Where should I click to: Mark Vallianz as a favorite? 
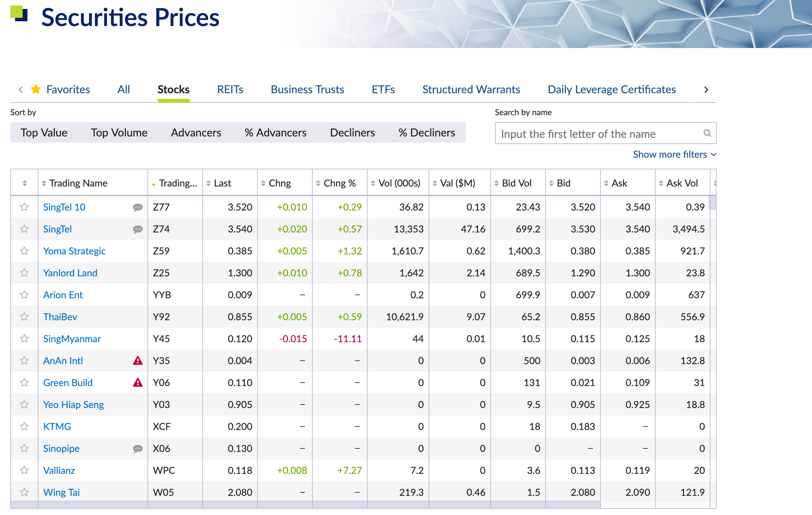click(24, 470)
